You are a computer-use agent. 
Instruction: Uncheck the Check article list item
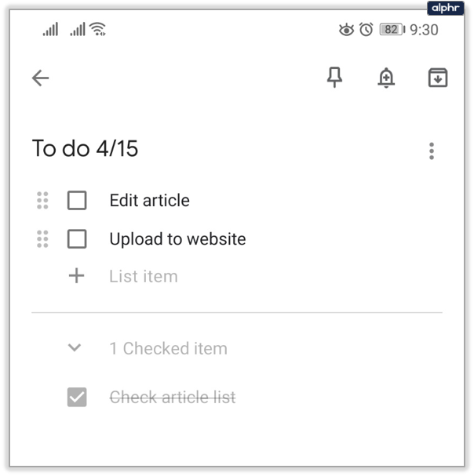[x=77, y=398]
